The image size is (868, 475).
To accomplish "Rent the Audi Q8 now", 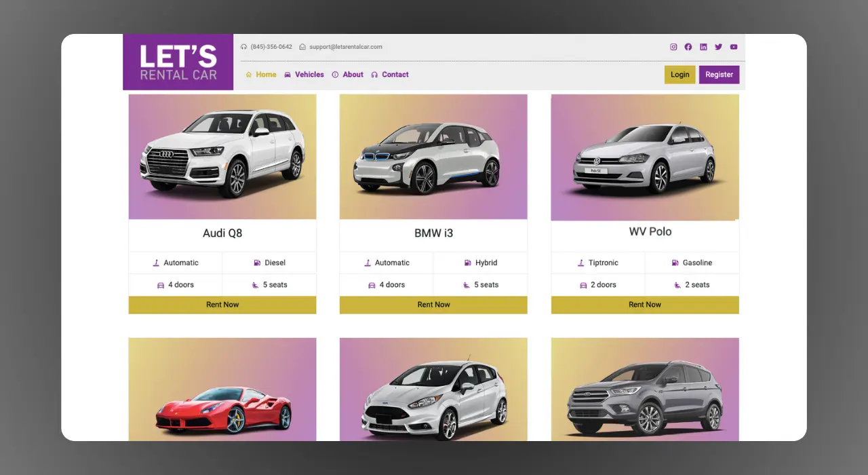I will (222, 305).
